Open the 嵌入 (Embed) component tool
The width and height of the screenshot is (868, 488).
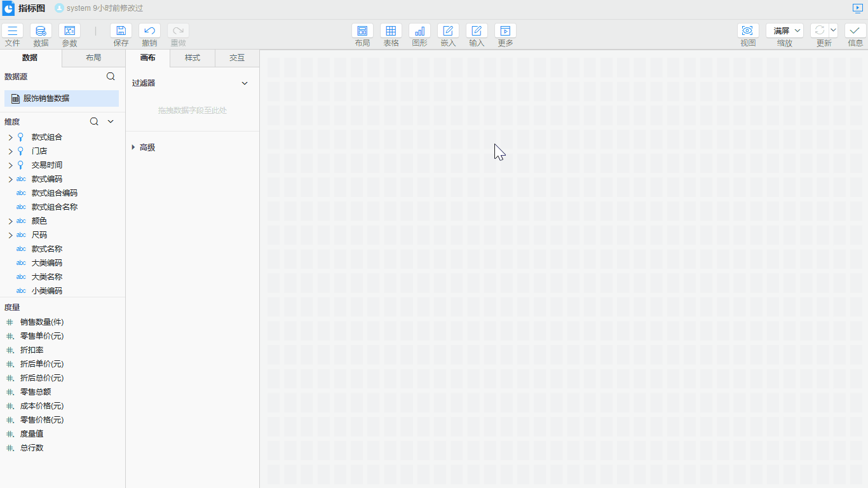448,30
